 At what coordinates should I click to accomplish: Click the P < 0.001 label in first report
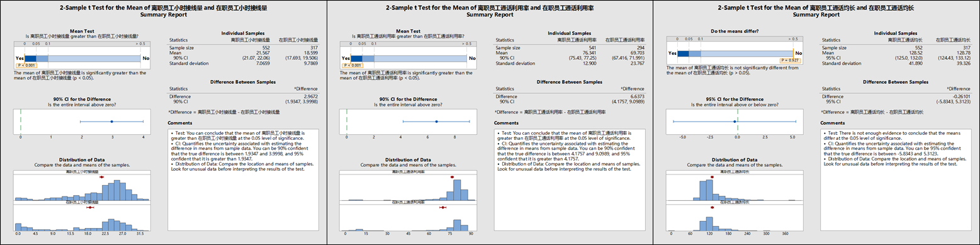pyautogui.click(x=26, y=65)
